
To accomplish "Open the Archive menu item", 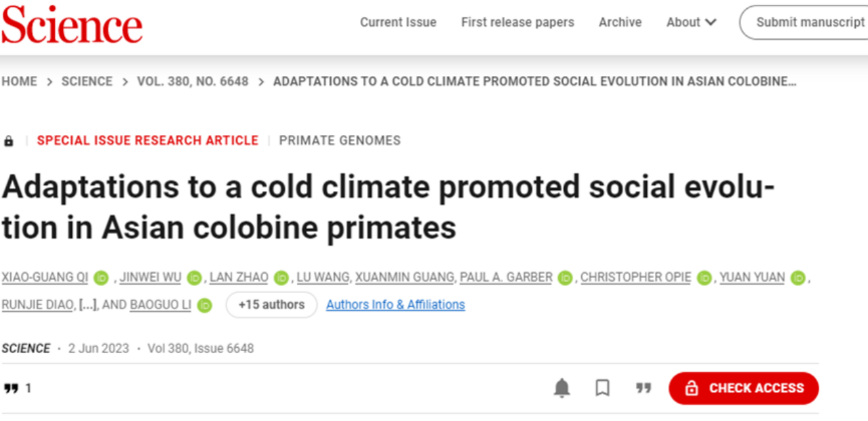I will click(x=620, y=22).
